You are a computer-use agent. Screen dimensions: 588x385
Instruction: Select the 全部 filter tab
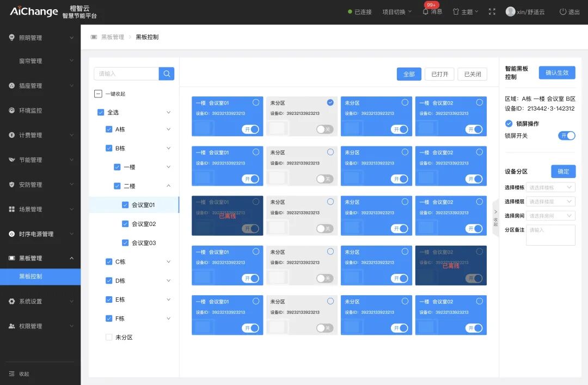tap(409, 74)
